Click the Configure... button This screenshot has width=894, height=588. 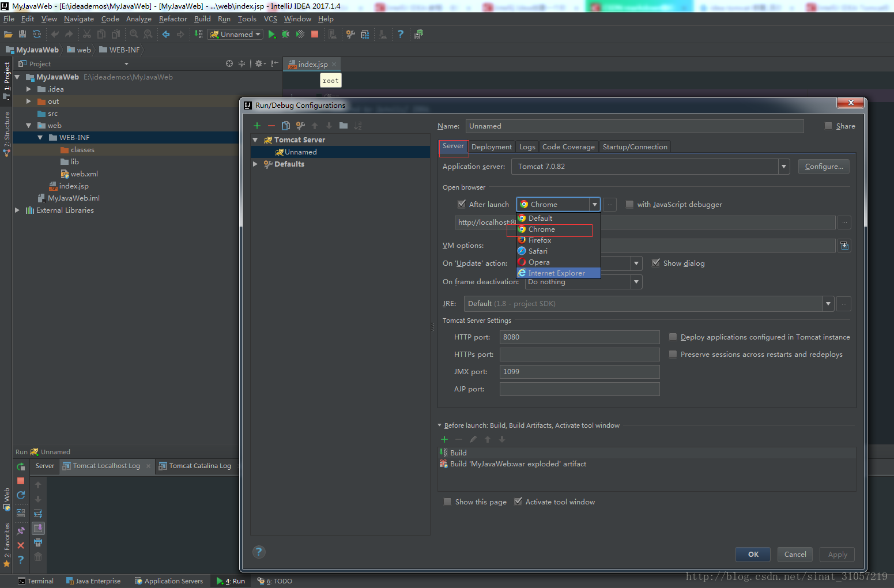click(824, 167)
